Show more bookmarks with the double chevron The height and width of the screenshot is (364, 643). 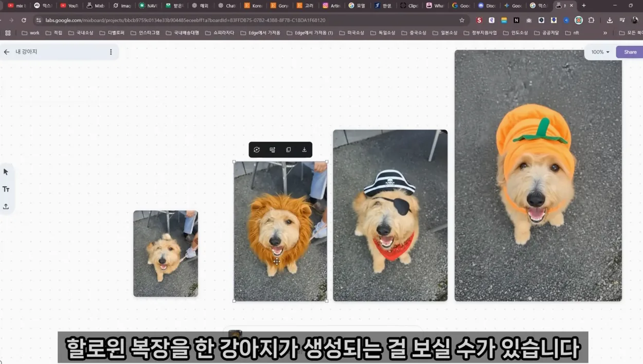605,33
